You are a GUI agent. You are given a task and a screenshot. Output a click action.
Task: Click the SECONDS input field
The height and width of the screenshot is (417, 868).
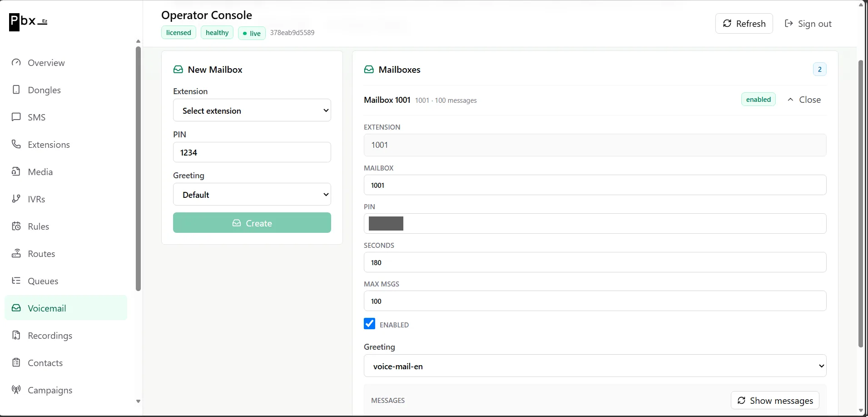[x=595, y=262]
